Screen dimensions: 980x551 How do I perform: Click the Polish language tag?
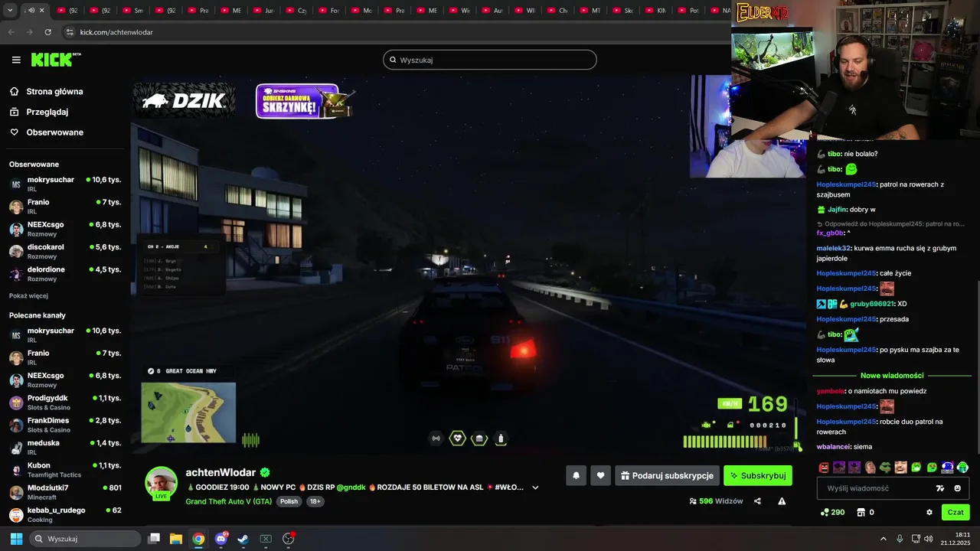click(289, 501)
